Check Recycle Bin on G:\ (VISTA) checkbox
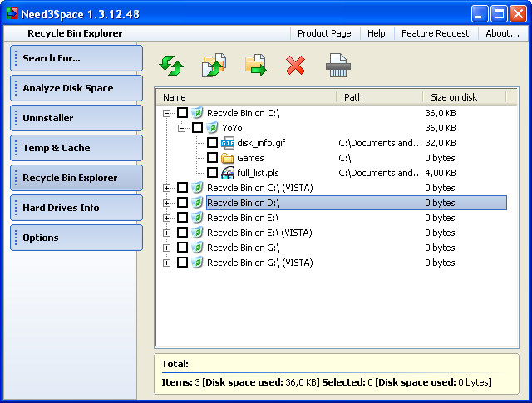The width and height of the screenshot is (532, 403). tap(183, 263)
